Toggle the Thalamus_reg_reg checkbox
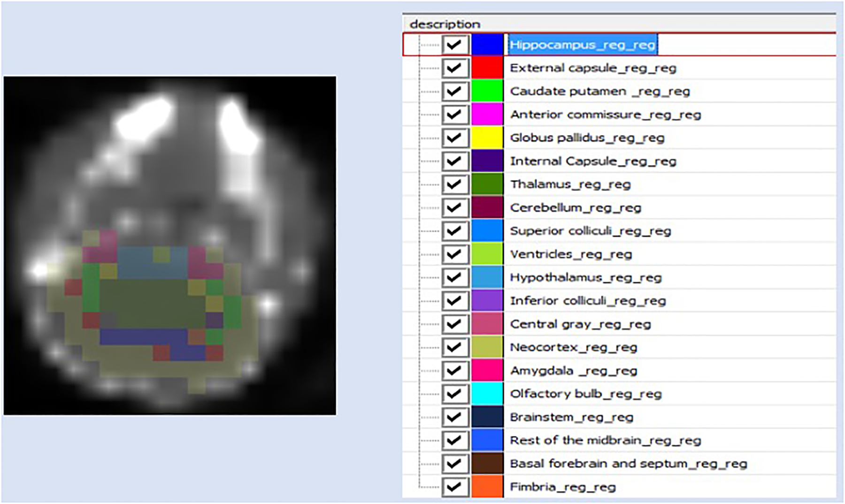Viewport: 845px width, 504px height. coord(454,184)
